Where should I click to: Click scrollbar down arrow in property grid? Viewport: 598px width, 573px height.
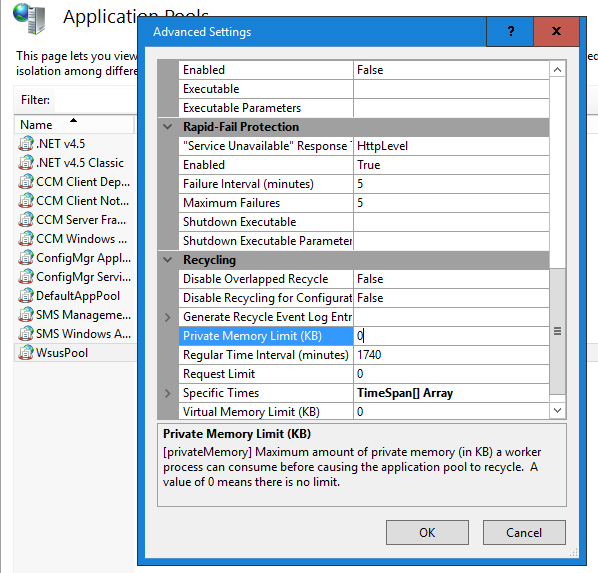[x=557, y=410]
